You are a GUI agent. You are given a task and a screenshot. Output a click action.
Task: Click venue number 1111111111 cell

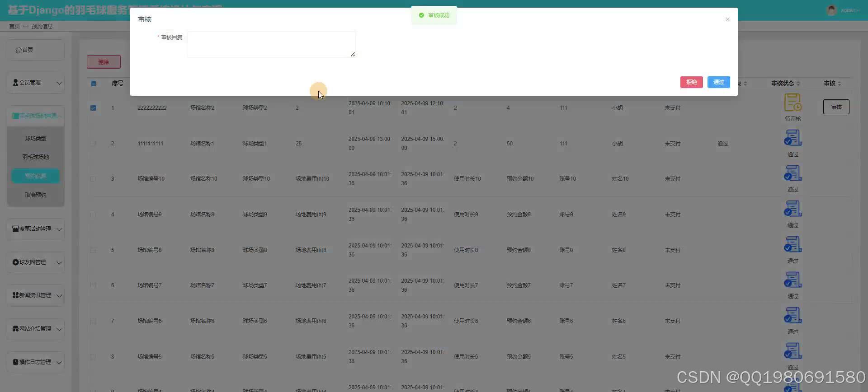click(x=151, y=144)
